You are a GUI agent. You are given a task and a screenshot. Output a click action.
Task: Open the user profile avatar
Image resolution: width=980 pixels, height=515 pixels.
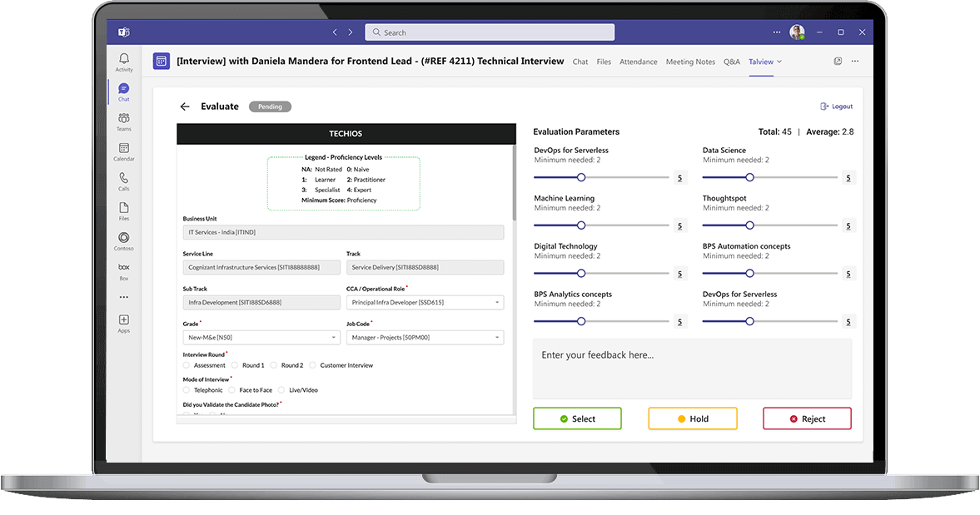pyautogui.click(x=797, y=32)
